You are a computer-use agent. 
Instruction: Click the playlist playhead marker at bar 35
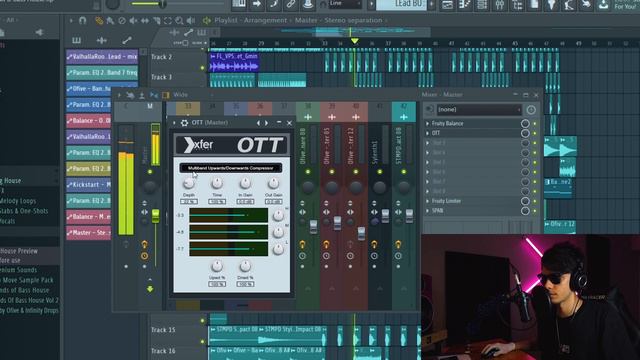pyautogui.click(x=355, y=41)
